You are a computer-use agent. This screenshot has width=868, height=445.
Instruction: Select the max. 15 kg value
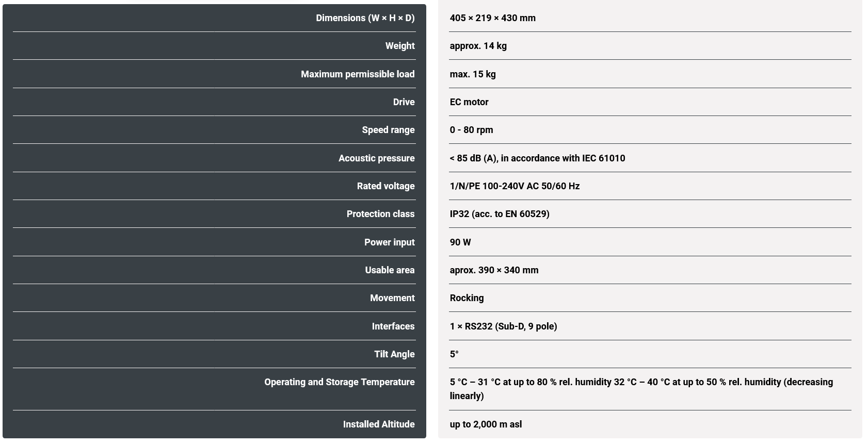(x=472, y=74)
